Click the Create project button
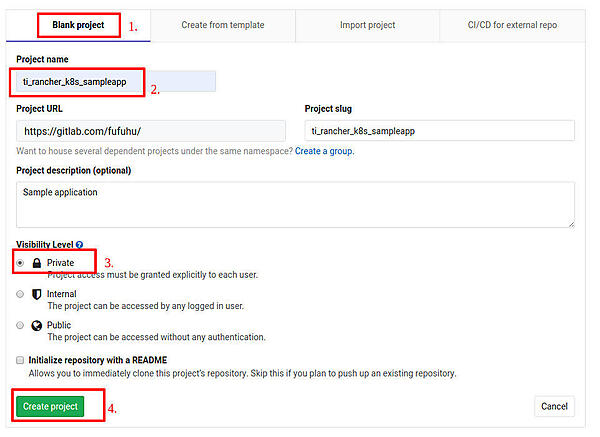600x437 pixels. click(50, 406)
